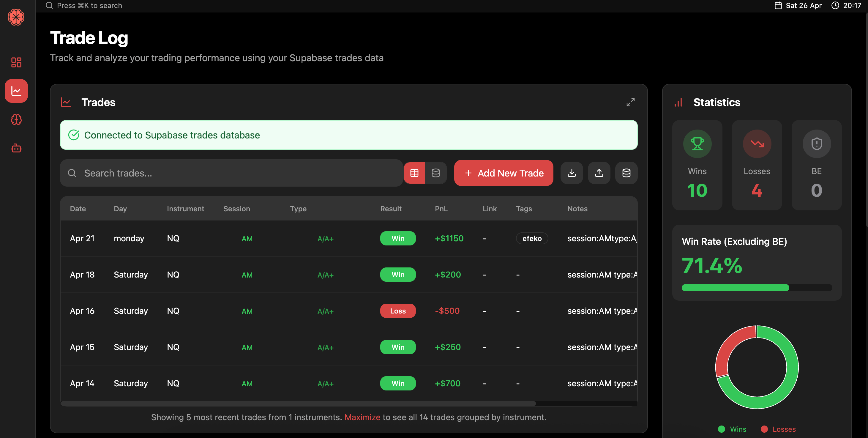This screenshot has height=438, width=868.
Task: Click the Statistics panel header icon
Action: 678,102
